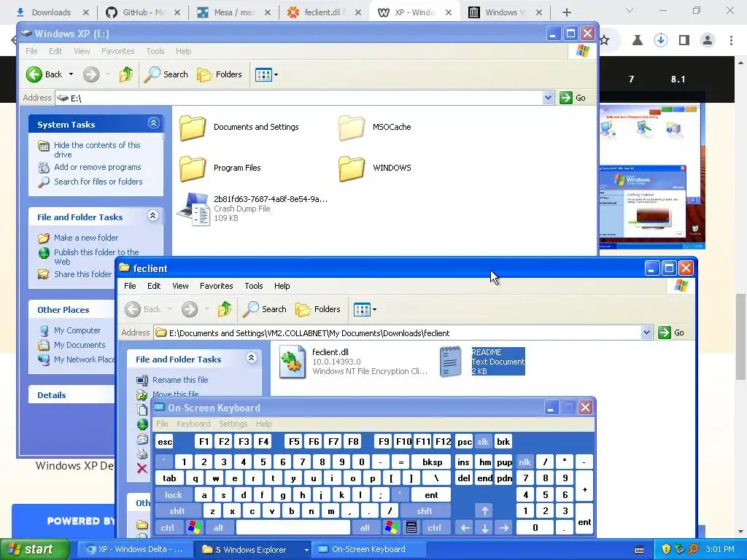The image size is (747, 560).
Task: Click up arrow key on On-Screen Keyboard
Action: (484, 511)
